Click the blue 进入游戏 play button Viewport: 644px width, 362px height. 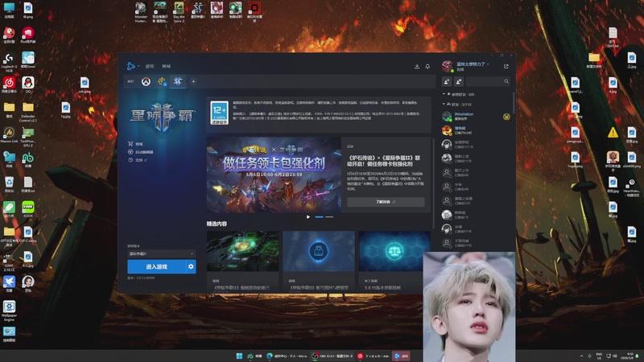[x=156, y=267]
